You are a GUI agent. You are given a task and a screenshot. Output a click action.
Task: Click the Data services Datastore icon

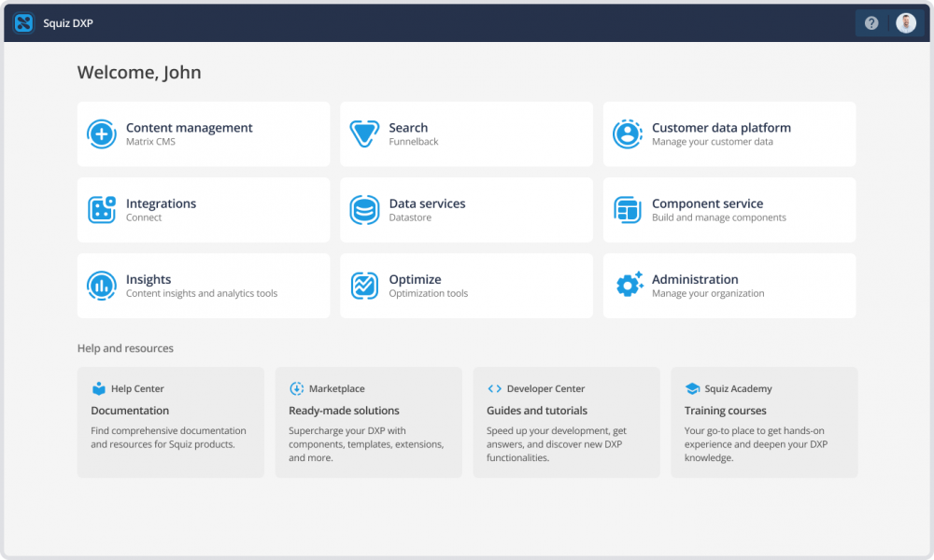pos(364,209)
